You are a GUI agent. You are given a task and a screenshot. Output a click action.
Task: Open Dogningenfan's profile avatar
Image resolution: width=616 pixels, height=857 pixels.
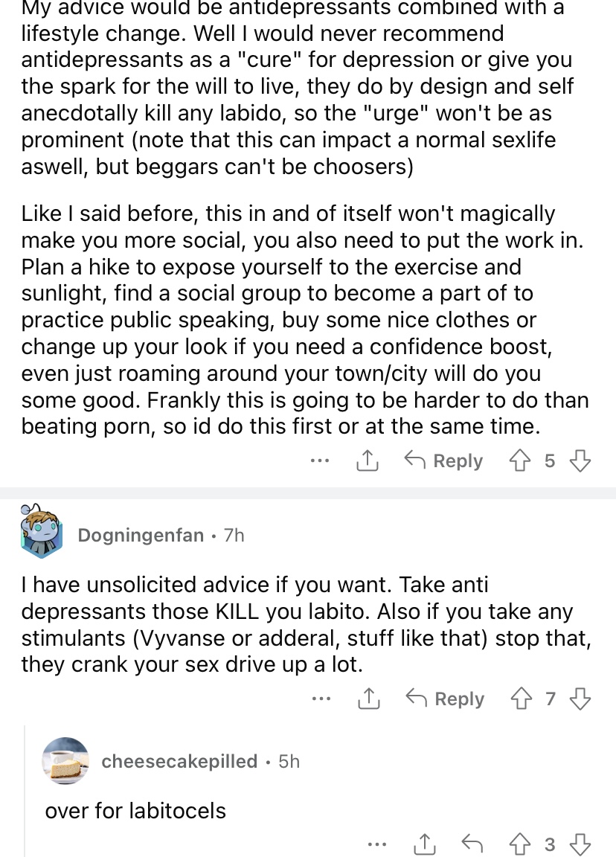[x=41, y=530]
